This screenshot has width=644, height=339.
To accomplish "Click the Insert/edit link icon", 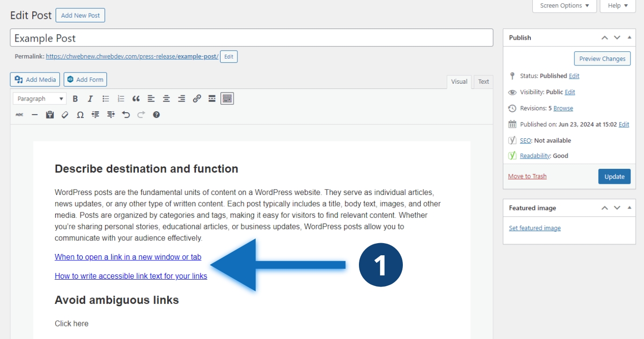I will pyautogui.click(x=197, y=99).
